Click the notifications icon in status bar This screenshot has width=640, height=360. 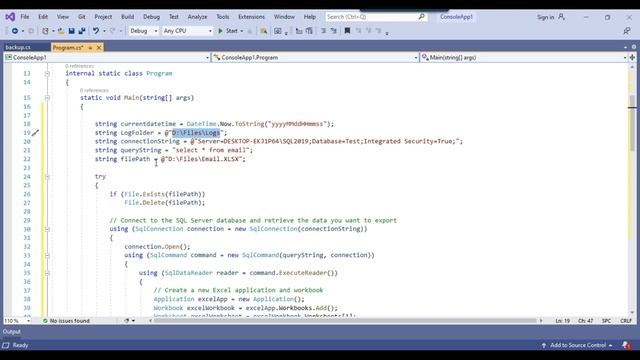[x=627, y=345]
